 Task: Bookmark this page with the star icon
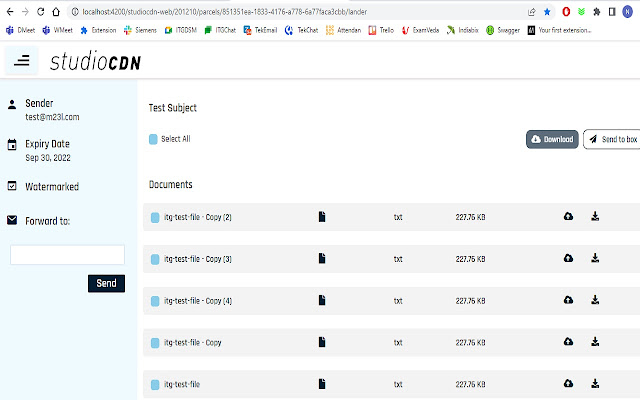click(x=547, y=12)
